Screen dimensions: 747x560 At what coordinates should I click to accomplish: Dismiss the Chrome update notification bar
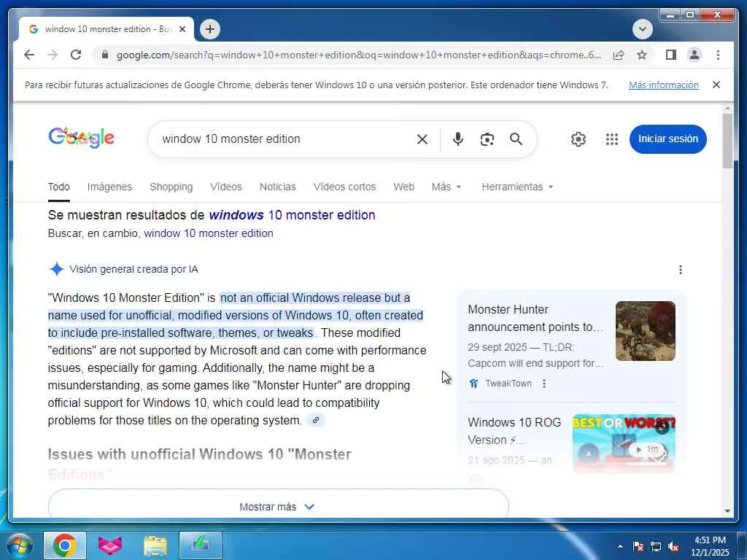point(716,85)
